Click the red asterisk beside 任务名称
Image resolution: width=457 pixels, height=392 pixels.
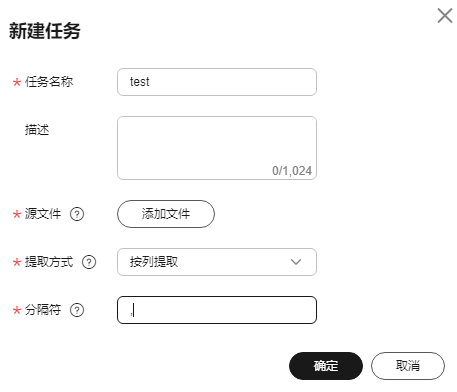tap(17, 82)
